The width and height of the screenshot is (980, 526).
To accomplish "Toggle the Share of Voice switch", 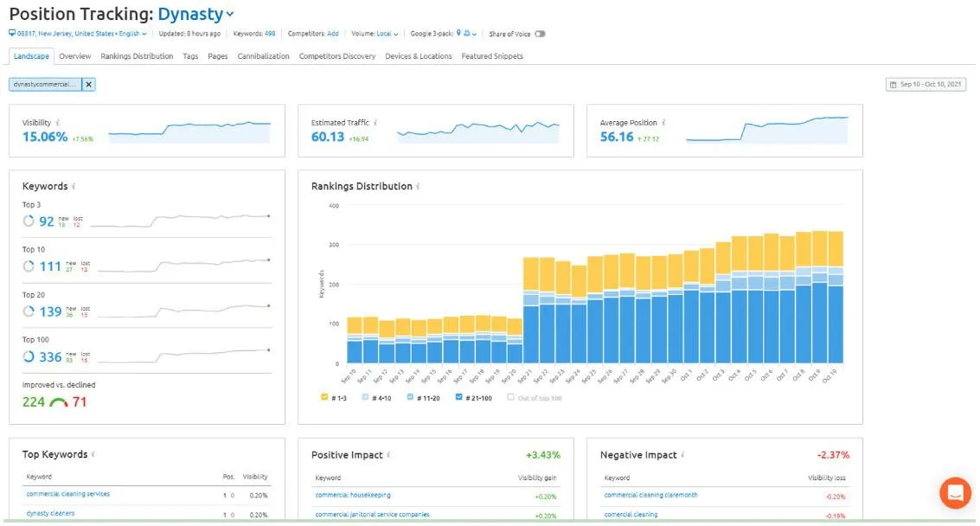I will click(x=540, y=34).
